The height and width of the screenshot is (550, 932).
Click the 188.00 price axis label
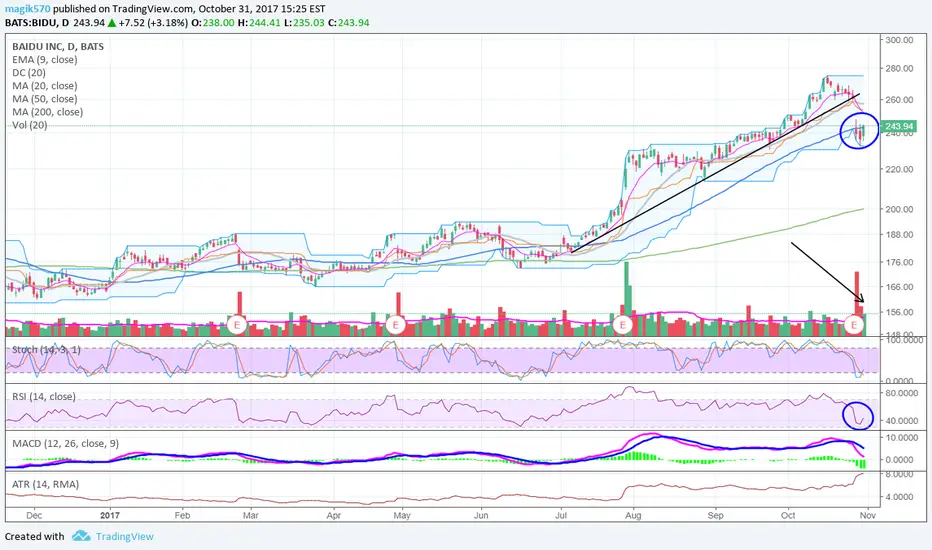point(899,234)
